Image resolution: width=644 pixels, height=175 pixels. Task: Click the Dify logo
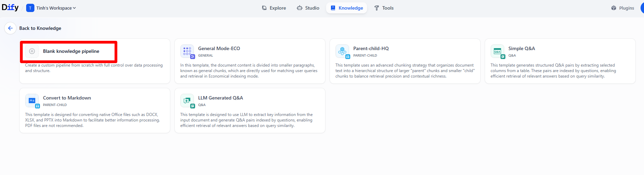(10, 8)
